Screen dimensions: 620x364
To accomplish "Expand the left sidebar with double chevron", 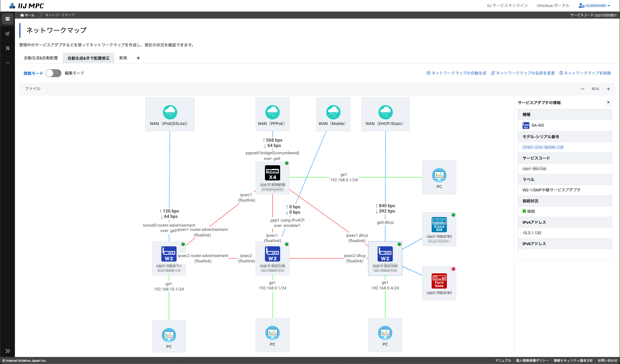I will tap(8, 351).
